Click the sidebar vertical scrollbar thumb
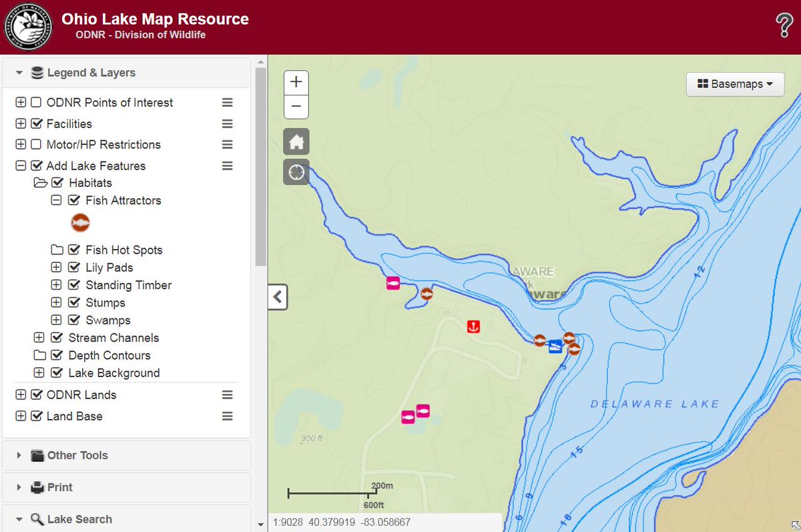Viewport: 801px width, 532px height. 261,167
